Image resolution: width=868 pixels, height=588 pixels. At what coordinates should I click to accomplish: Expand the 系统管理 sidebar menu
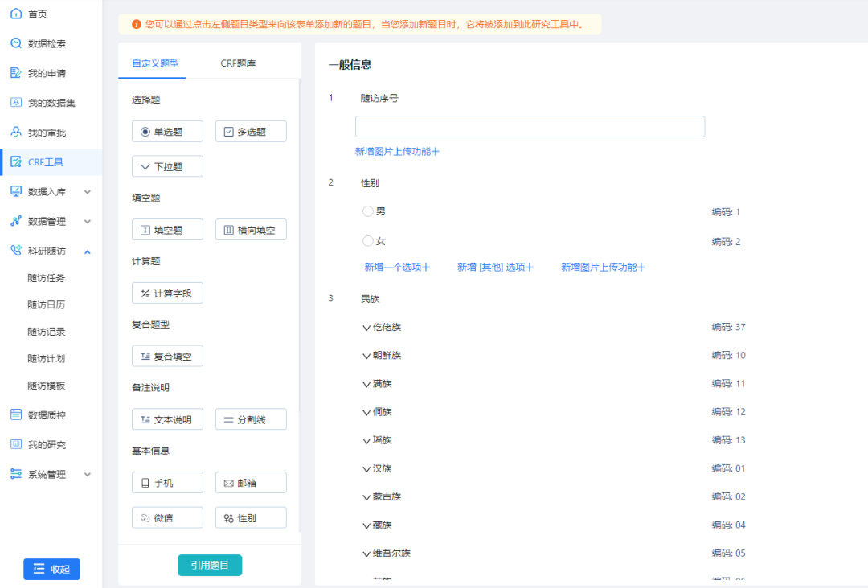click(88, 475)
